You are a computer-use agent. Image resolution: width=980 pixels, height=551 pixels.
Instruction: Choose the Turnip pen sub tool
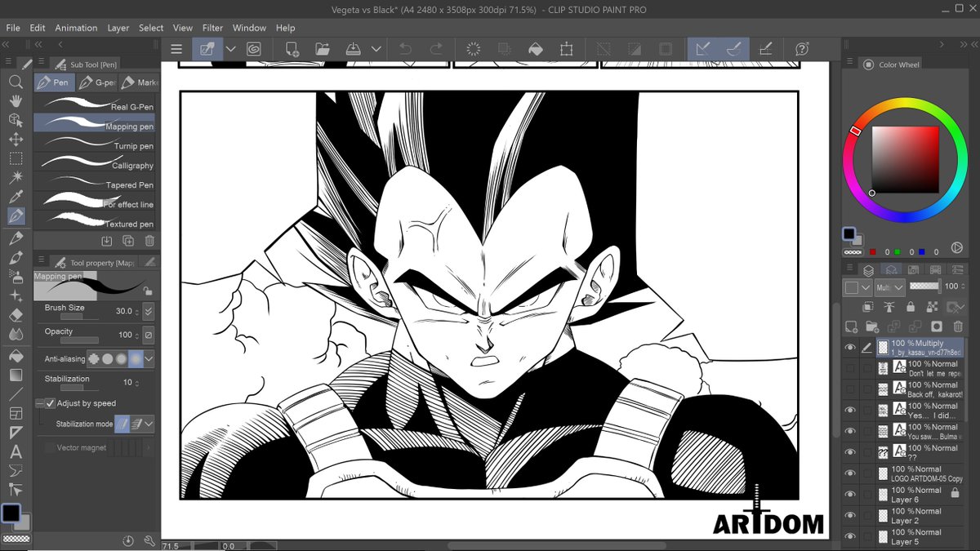(94, 143)
